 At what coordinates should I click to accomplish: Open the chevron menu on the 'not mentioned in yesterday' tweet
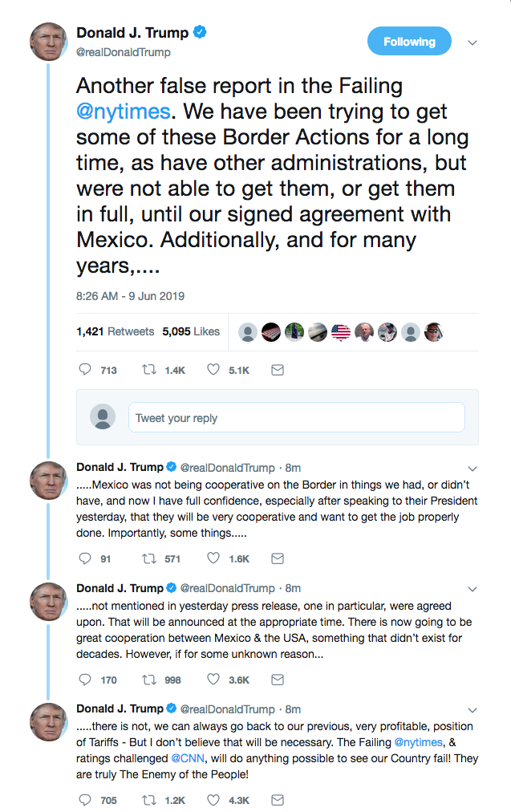click(472, 588)
